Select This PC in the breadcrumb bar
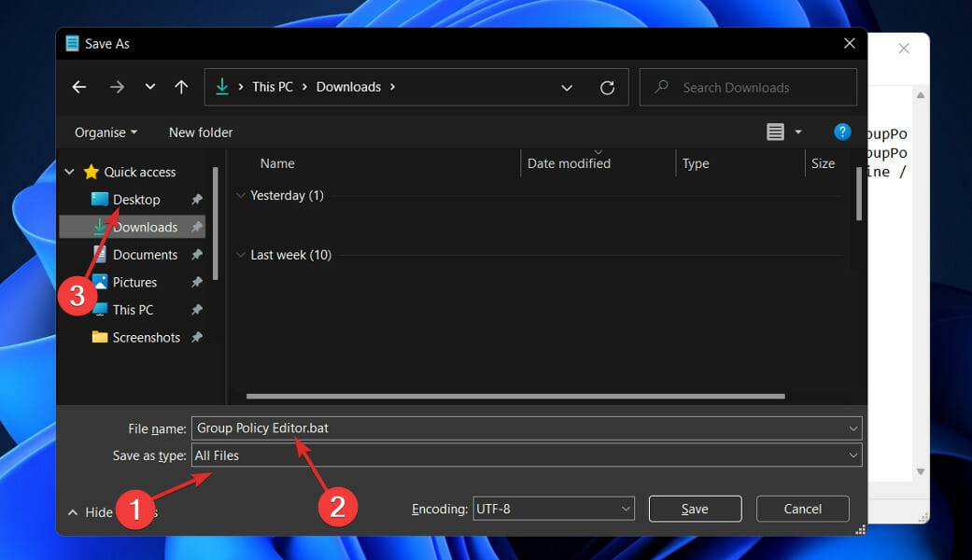972x560 pixels. coord(272,86)
